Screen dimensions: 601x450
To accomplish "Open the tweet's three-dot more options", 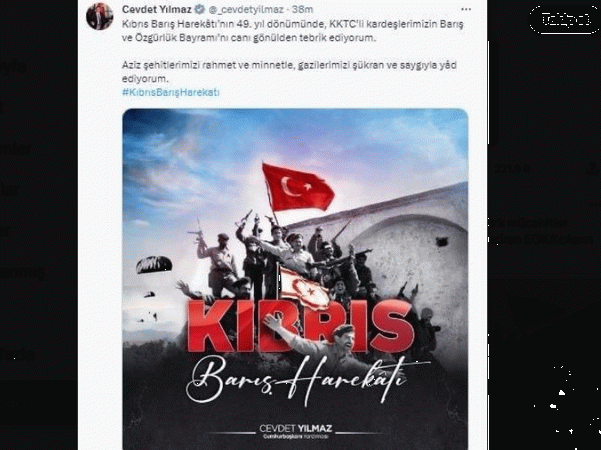I will (466, 9).
